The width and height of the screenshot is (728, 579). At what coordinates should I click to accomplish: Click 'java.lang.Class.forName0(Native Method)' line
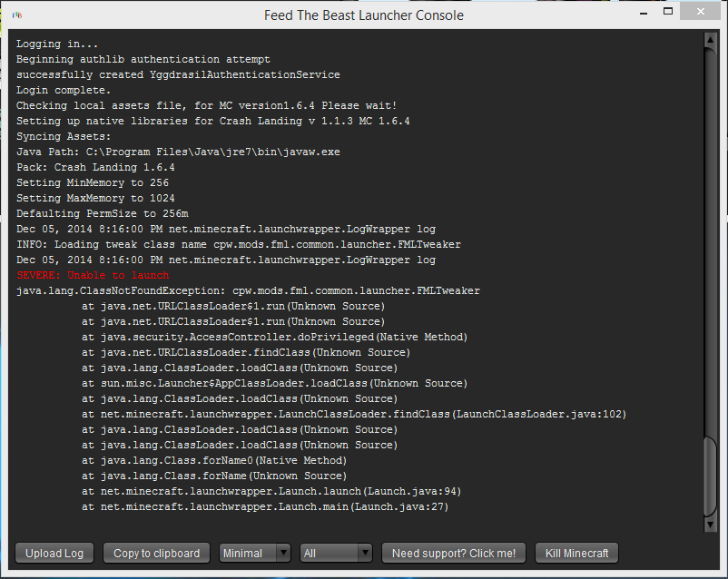(214, 461)
